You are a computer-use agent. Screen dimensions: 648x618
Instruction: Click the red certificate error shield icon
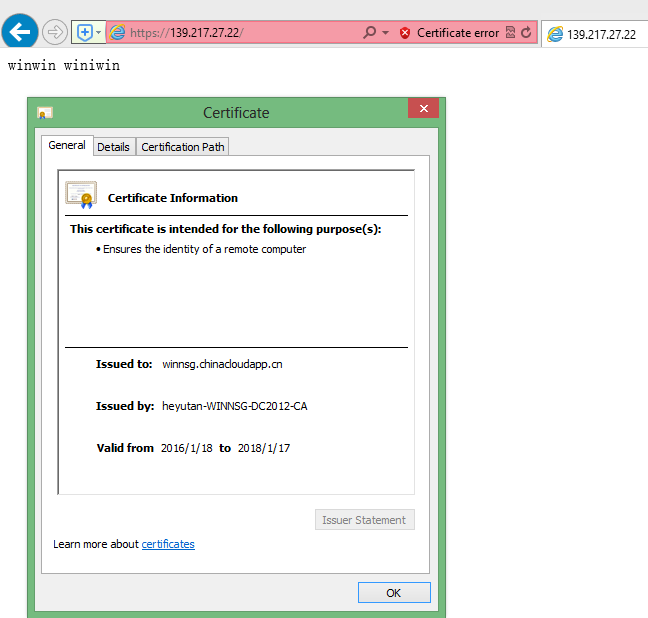click(x=405, y=33)
